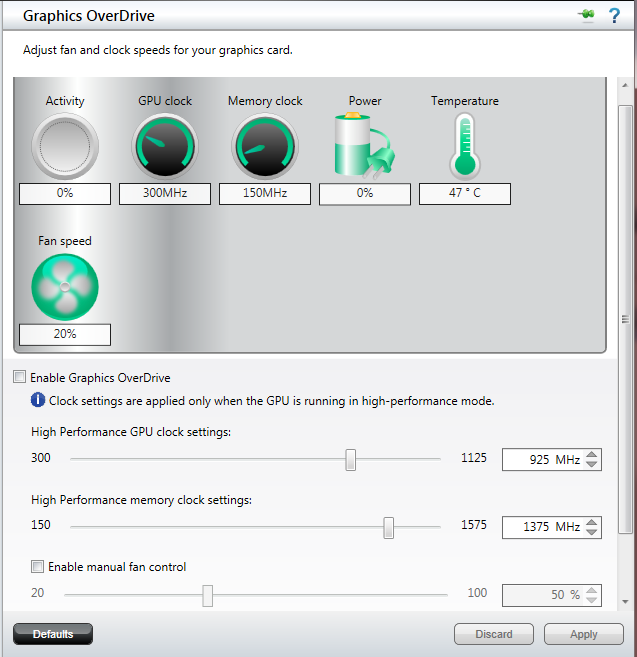The image size is (637, 657).
Task: Click the Activity 0% readout
Action: click(x=65, y=194)
